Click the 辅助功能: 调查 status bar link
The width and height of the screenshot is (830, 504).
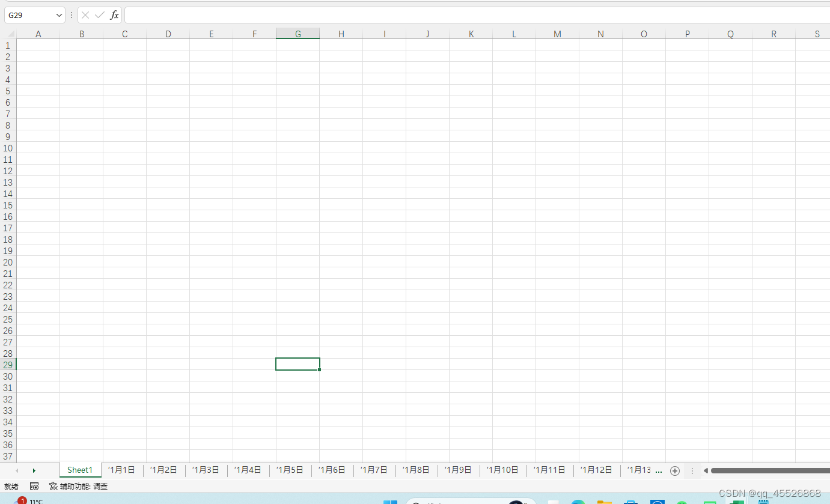tap(84, 486)
